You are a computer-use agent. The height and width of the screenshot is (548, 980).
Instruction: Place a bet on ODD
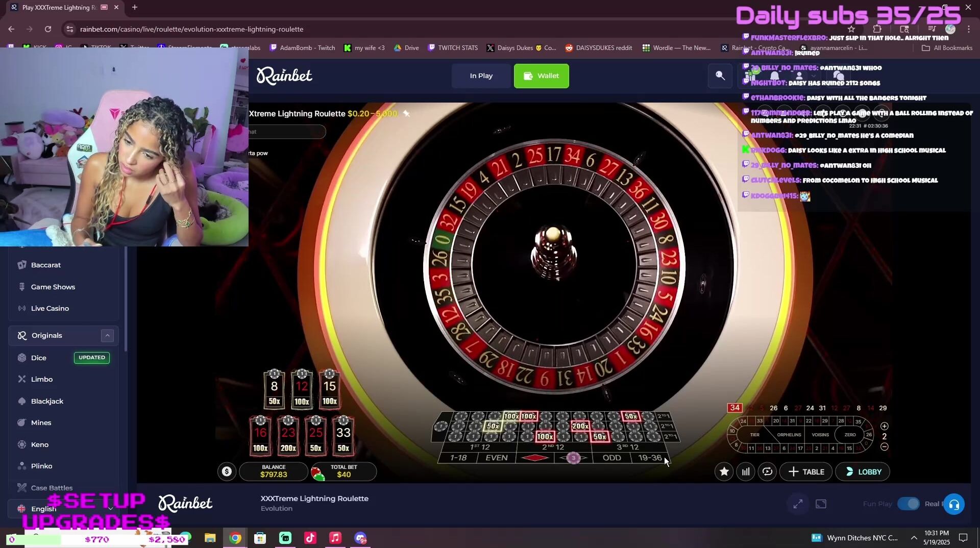611,458
